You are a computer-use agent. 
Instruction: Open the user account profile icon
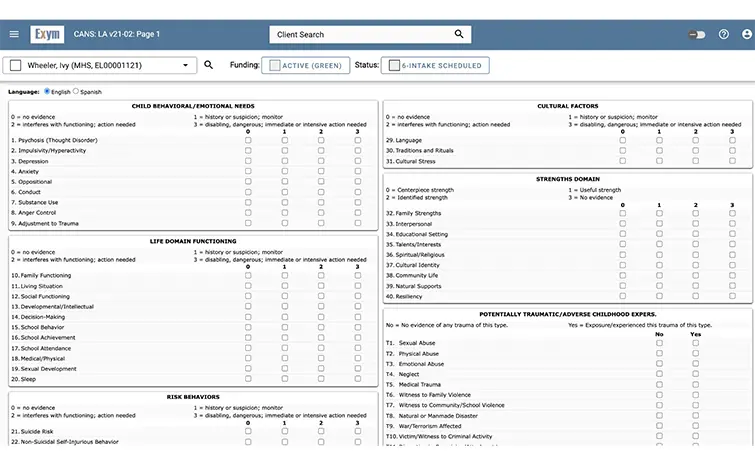(746, 34)
